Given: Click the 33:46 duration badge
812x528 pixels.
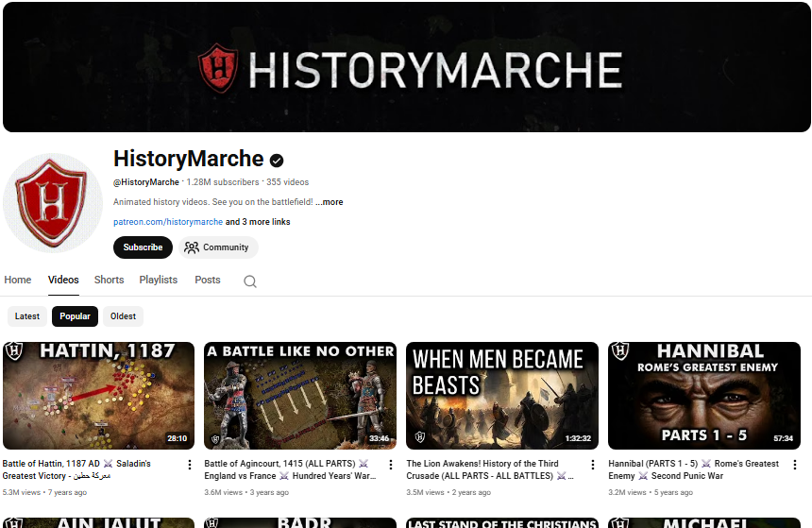Looking at the screenshot, I should 379,438.
